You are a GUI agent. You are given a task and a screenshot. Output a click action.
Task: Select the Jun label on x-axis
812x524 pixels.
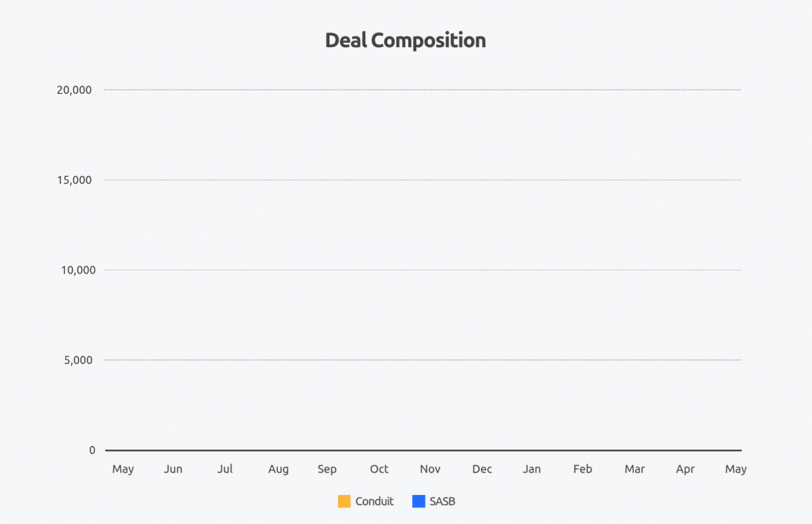click(173, 469)
